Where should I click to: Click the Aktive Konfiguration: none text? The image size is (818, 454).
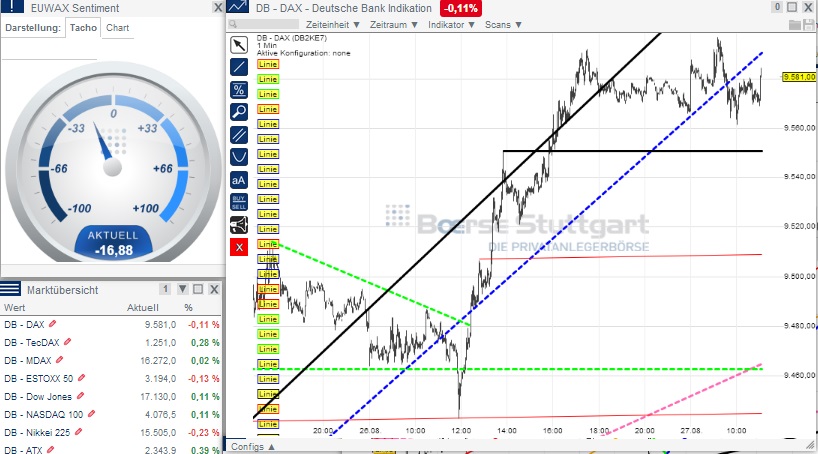(303, 53)
